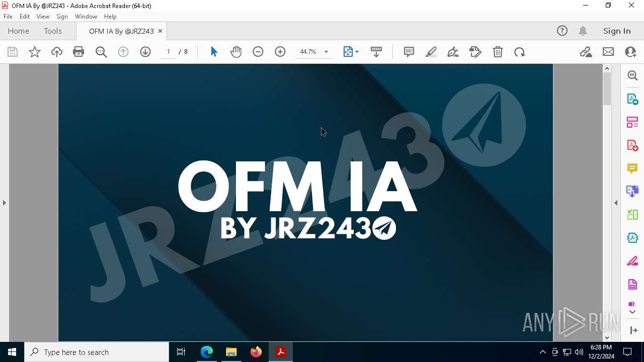This screenshot has width=644, height=362.
Task: Click the Sign In link
Action: pyautogui.click(x=617, y=31)
